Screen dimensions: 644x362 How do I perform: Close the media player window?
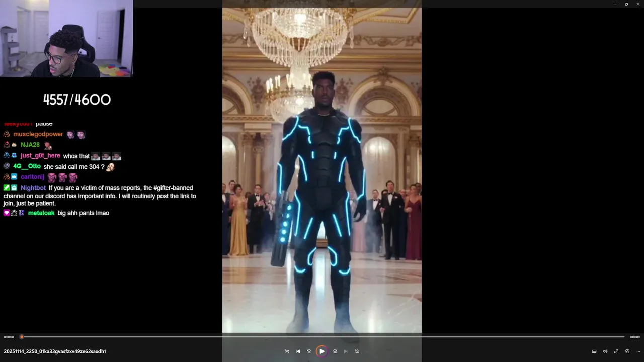[638, 4]
